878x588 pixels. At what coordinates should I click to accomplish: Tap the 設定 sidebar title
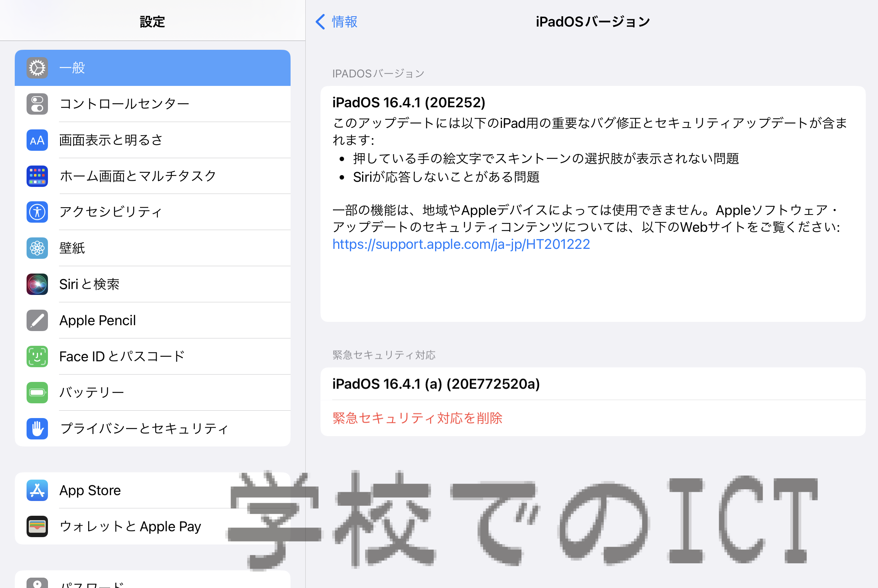152,22
